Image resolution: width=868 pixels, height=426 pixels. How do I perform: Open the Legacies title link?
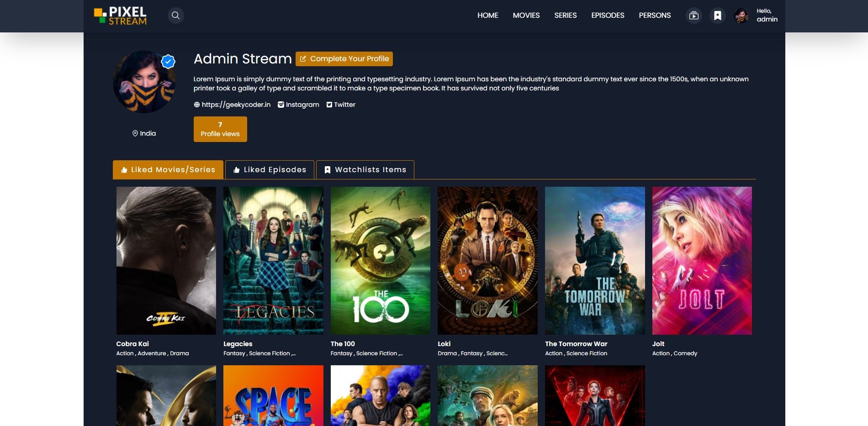pos(238,344)
